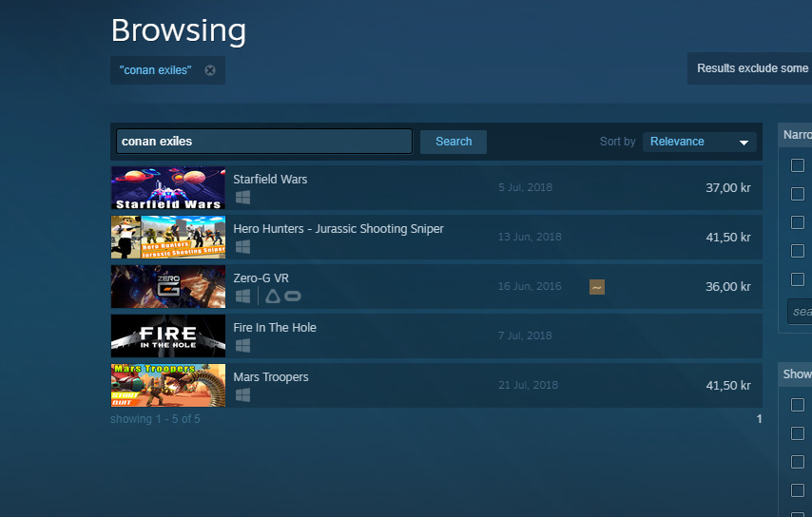Remove the "conan exiles" search tag
Screen dimensions: 812x517
click(x=210, y=70)
